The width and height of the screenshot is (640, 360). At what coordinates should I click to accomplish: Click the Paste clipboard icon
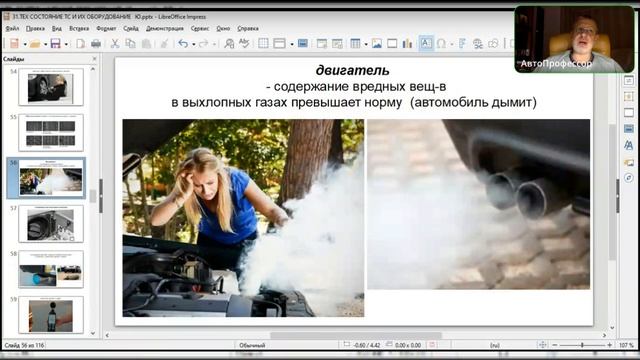(146, 43)
